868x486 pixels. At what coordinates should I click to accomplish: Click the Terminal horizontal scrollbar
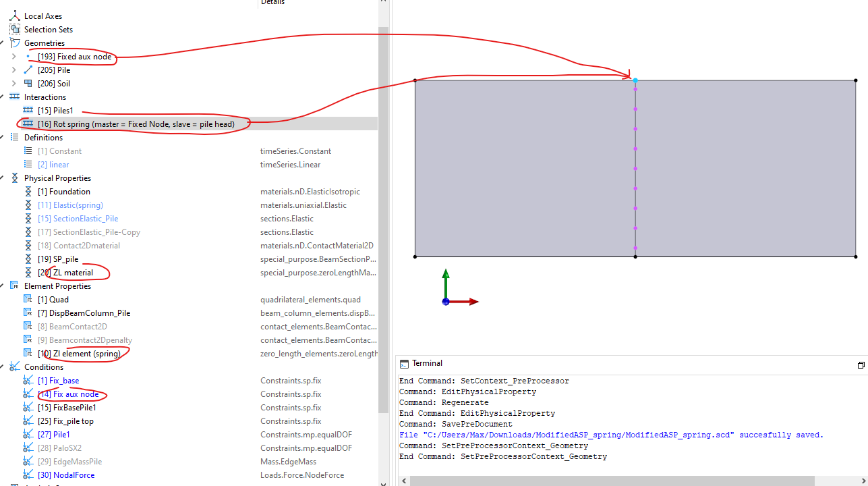612,481
